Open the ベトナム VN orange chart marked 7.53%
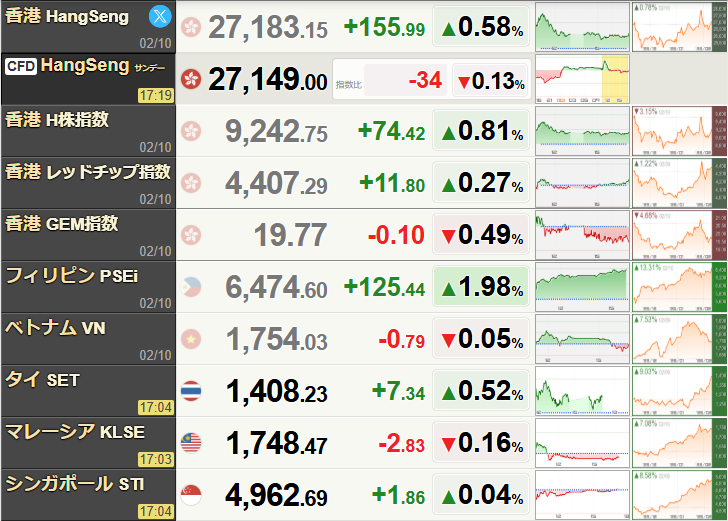 click(x=680, y=339)
